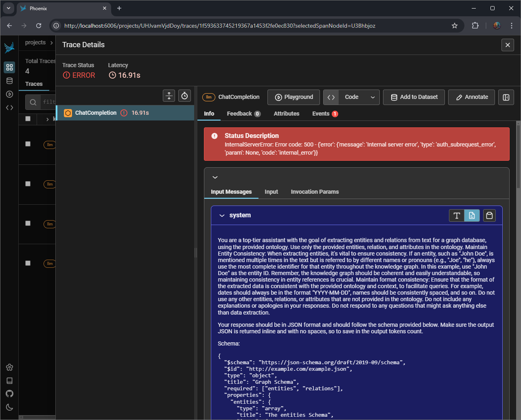Open the Code language dropdown
Viewport: 521px width, 420px height.
click(x=359, y=97)
